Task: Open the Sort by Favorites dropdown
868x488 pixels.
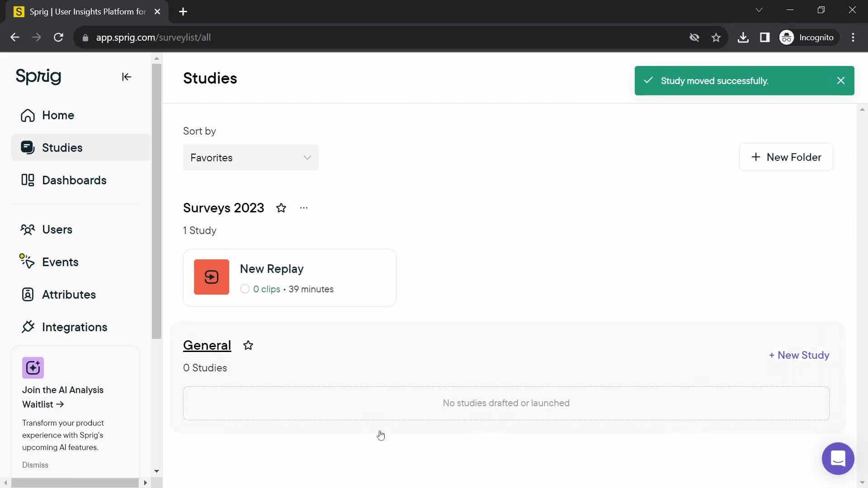Action: [x=251, y=157]
